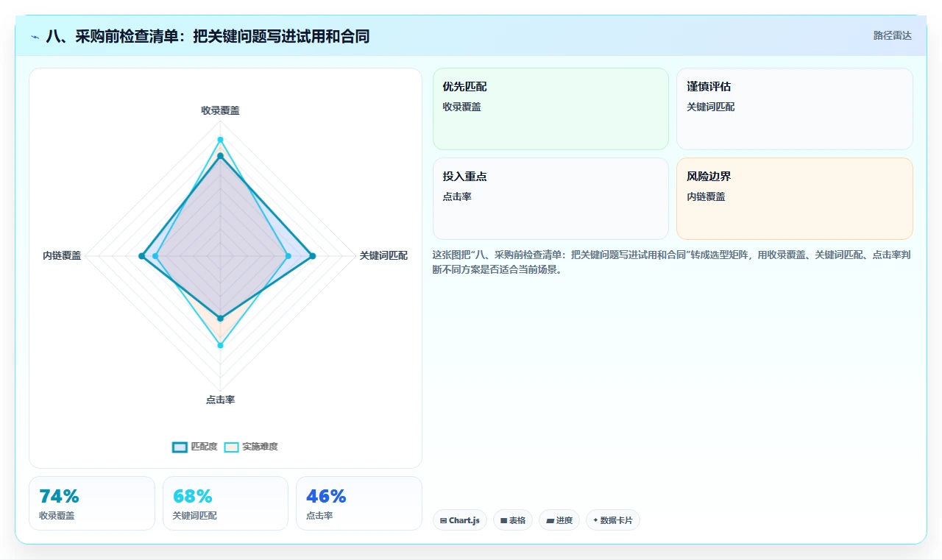Screen dimensions: 942x560
Task: Open the 风险边界 card
Action: pyautogui.click(x=795, y=199)
